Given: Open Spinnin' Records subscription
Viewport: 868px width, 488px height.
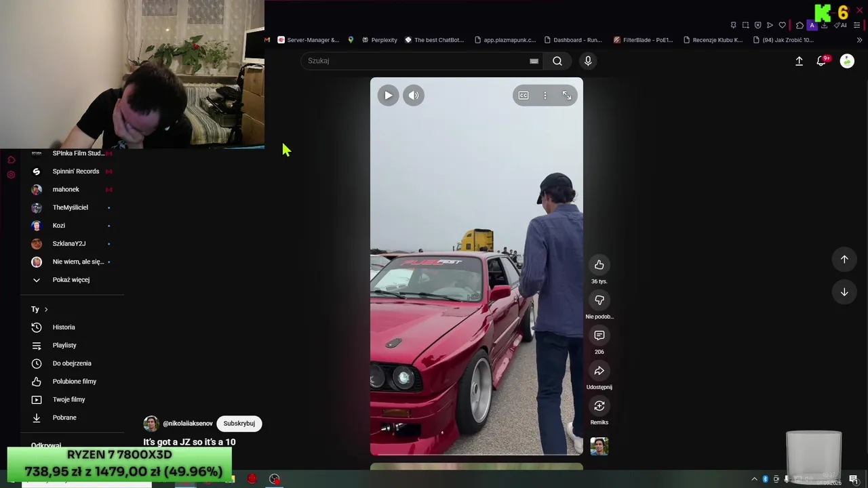Looking at the screenshot, I should click(x=72, y=171).
